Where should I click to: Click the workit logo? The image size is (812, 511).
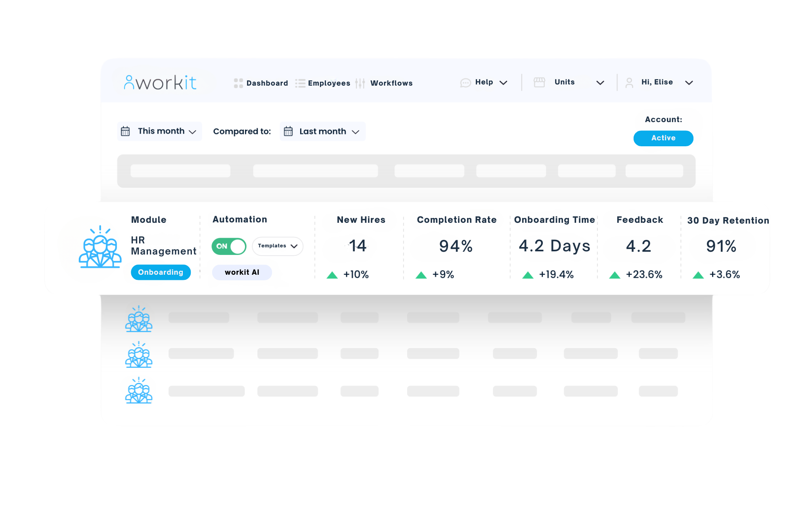(x=160, y=82)
